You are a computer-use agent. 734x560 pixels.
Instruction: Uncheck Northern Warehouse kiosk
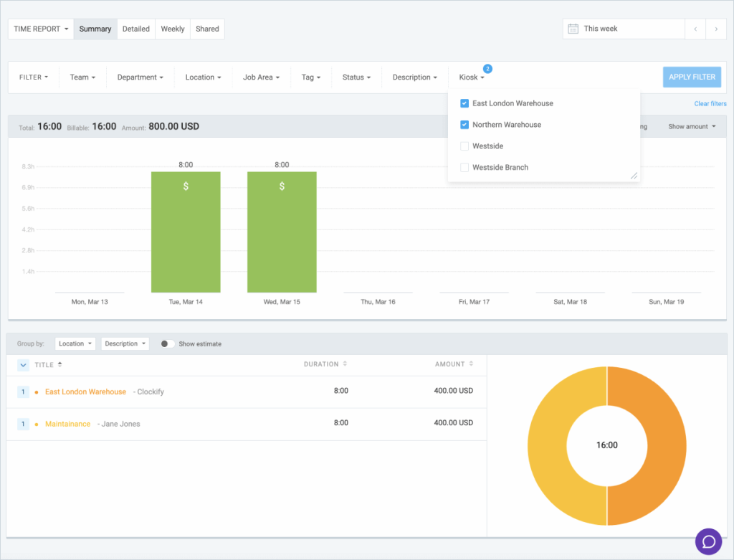tap(464, 125)
